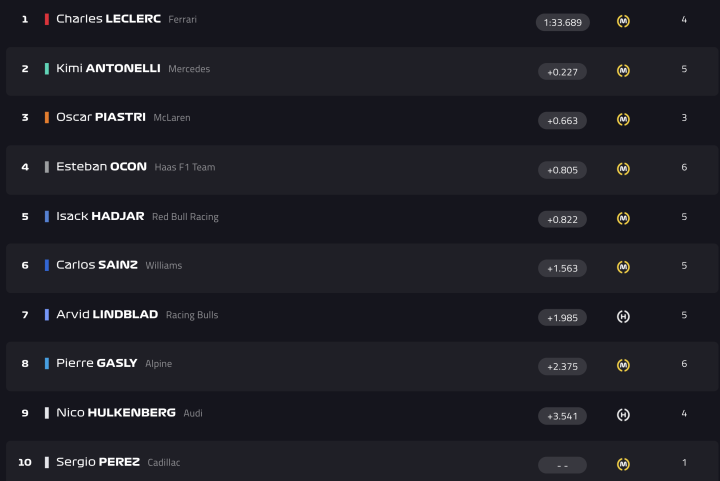The width and height of the screenshot is (720, 481).
Task: Click Gasly's medium tyre icon
Action: tap(623, 366)
